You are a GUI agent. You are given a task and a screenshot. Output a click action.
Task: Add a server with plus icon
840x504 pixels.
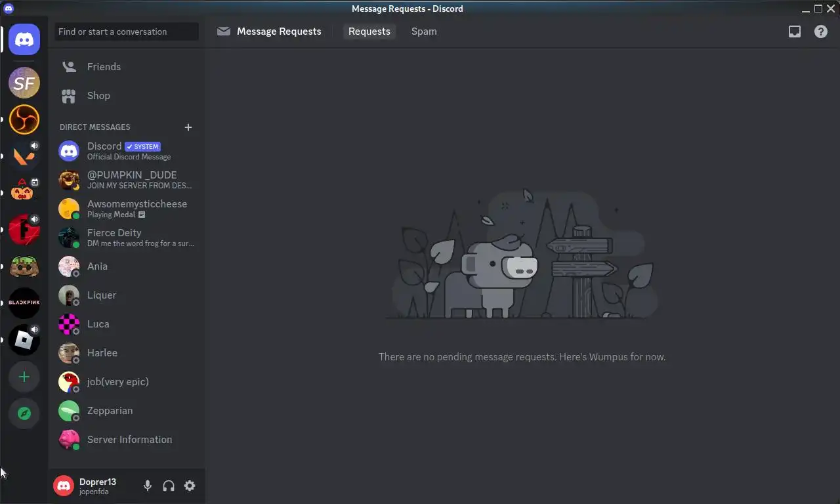[24, 377]
